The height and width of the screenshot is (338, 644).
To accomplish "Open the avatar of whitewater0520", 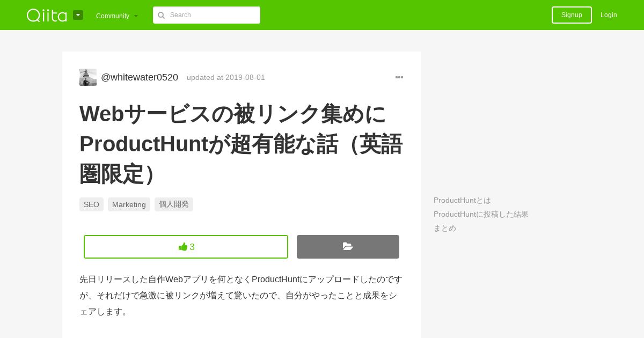I will (88, 77).
